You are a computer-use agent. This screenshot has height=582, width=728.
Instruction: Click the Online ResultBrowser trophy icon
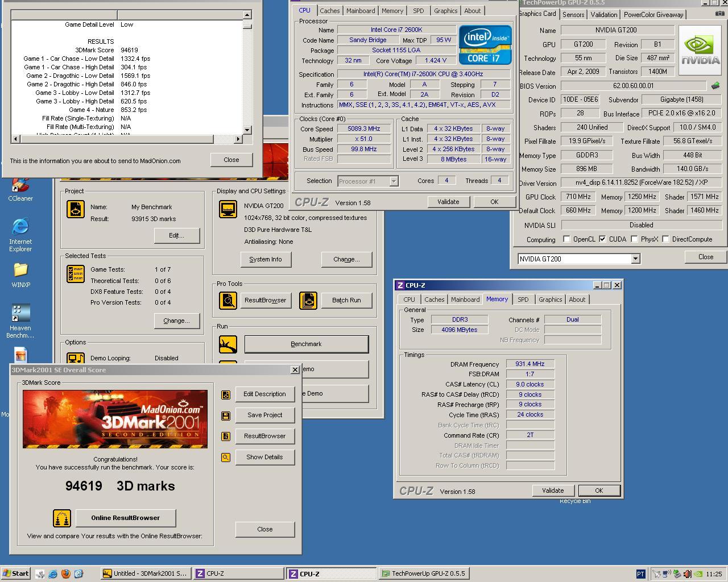[62, 518]
